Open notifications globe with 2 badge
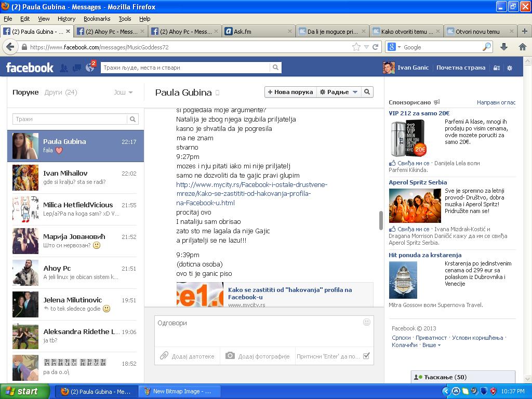 point(90,68)
